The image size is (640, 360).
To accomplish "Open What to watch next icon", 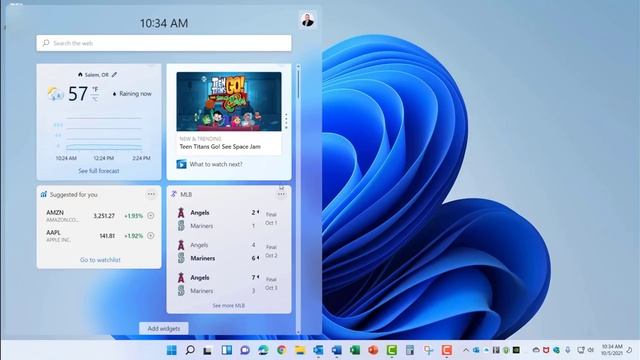I will [x=181, y=164].
